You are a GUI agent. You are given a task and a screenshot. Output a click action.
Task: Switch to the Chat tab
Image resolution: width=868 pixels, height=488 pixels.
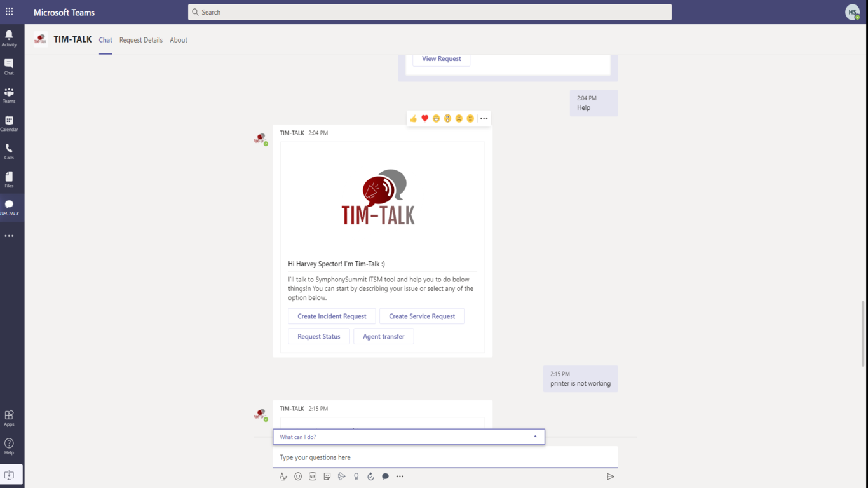105,40
